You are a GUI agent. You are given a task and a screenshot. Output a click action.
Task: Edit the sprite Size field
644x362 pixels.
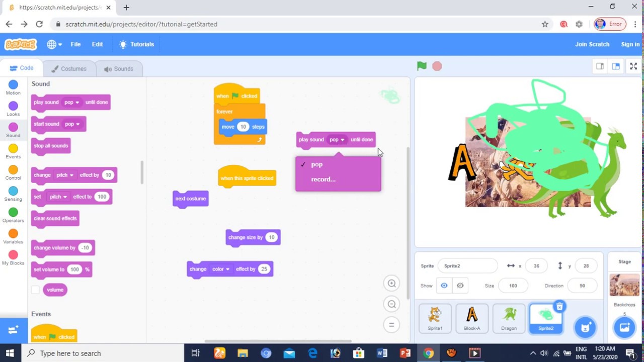(x=513, y=286)
